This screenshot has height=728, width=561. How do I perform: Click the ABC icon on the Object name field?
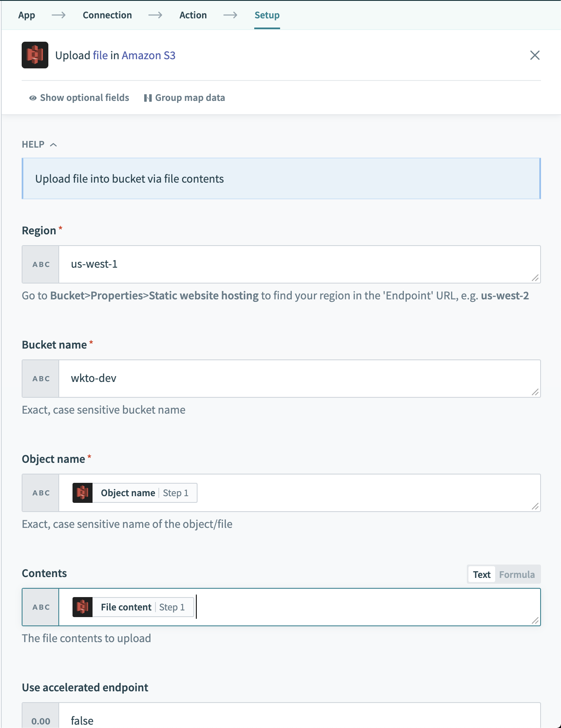[x=40, y=492]
